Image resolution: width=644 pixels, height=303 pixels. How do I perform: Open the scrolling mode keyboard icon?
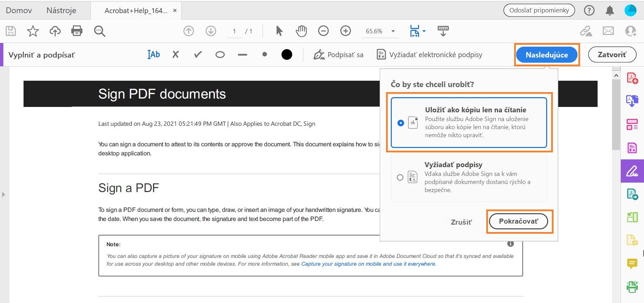pos(443,31)
